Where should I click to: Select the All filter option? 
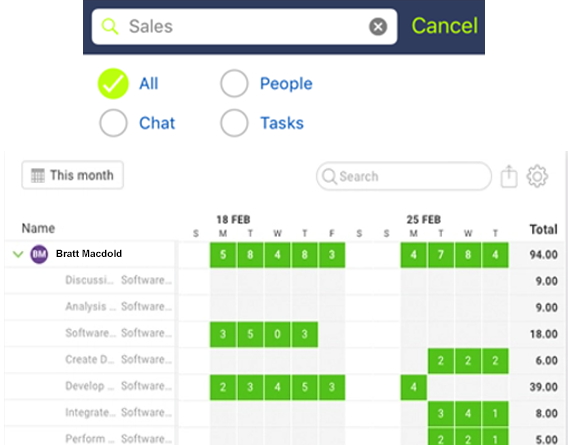click(113, 84)
